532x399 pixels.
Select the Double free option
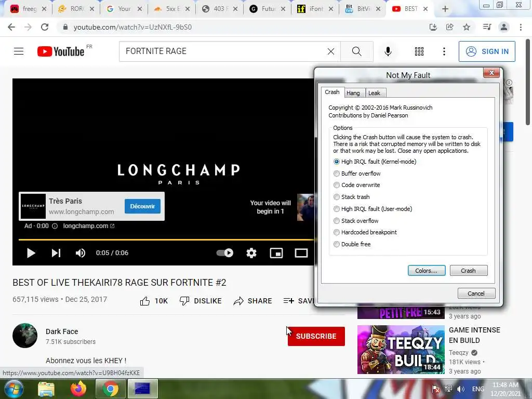(352, 244)
